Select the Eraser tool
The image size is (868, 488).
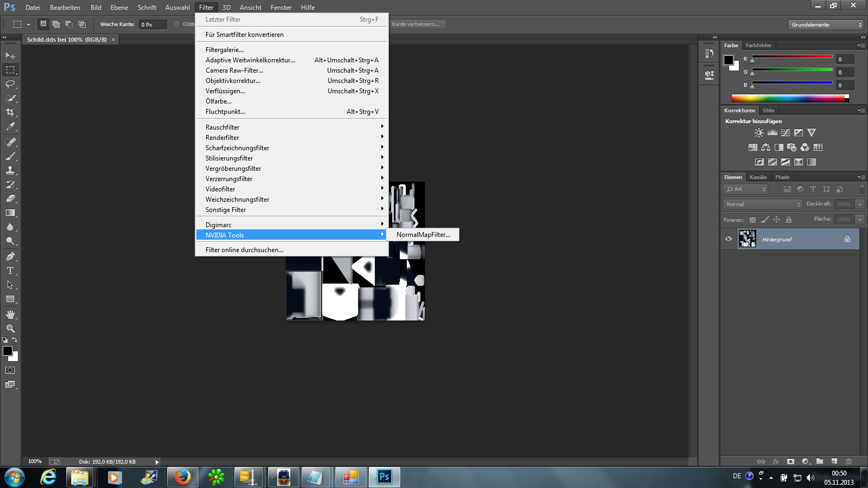10,198
